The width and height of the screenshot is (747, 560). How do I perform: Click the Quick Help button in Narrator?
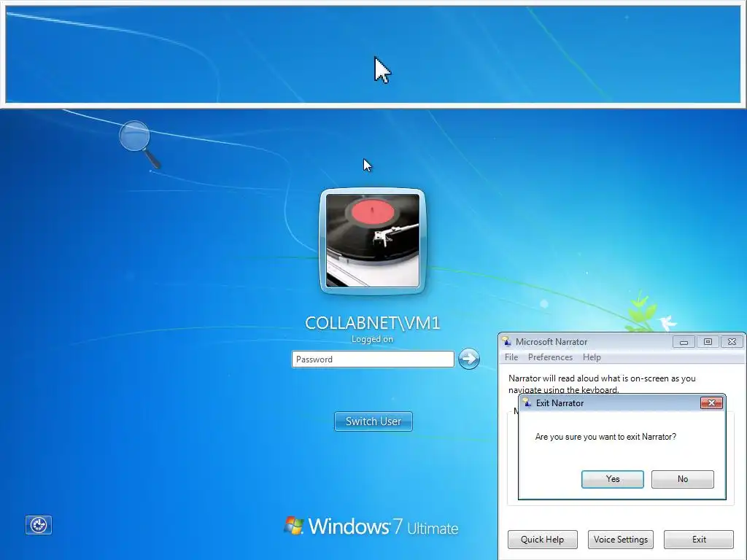coord(543,540)
